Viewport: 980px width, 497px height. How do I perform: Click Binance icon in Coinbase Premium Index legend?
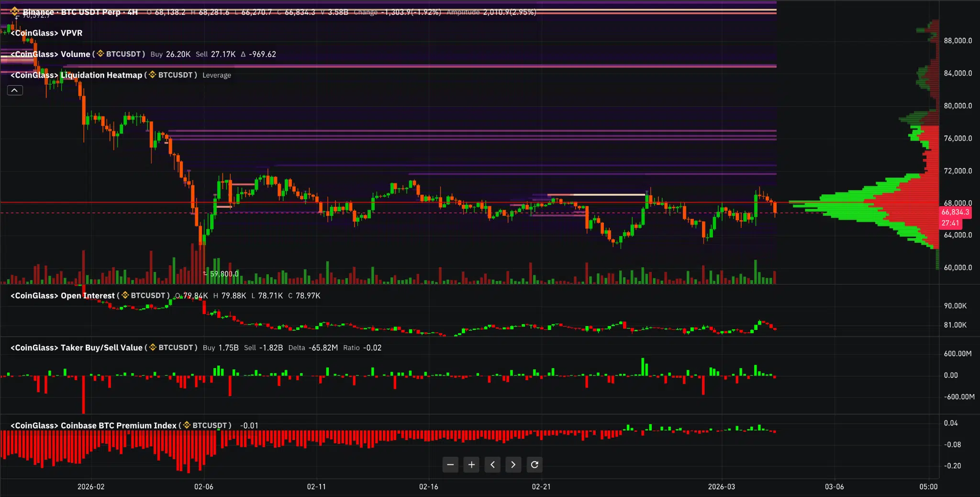click(187, 425)
